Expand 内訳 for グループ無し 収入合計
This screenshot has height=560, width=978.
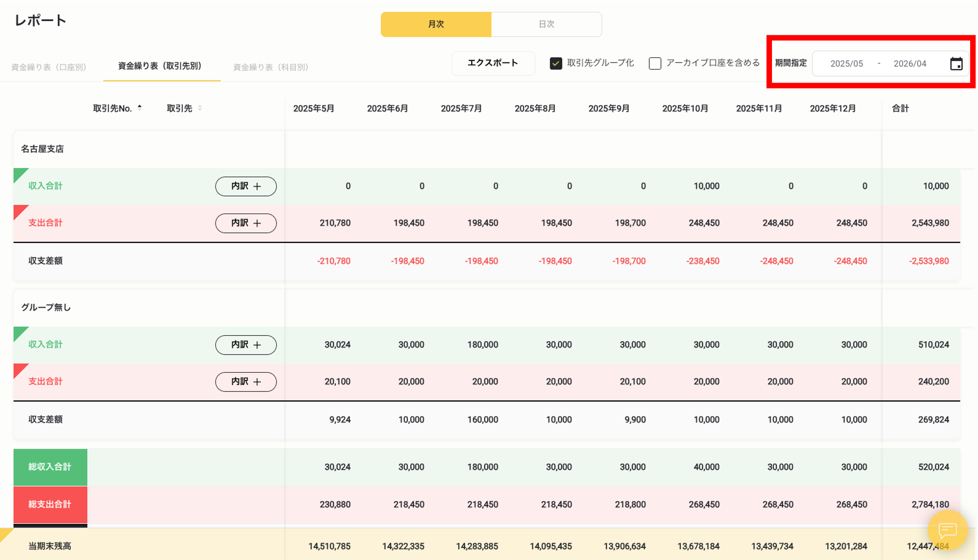[x=246, y=345]
